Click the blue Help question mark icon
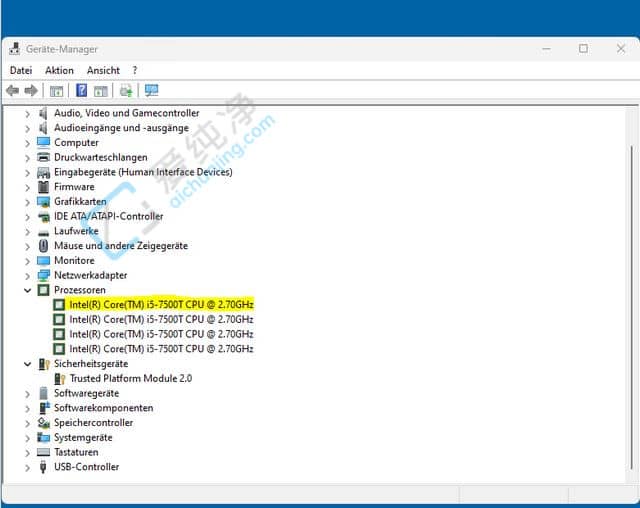Screen dimensions: 640x508 pos(81,90)
